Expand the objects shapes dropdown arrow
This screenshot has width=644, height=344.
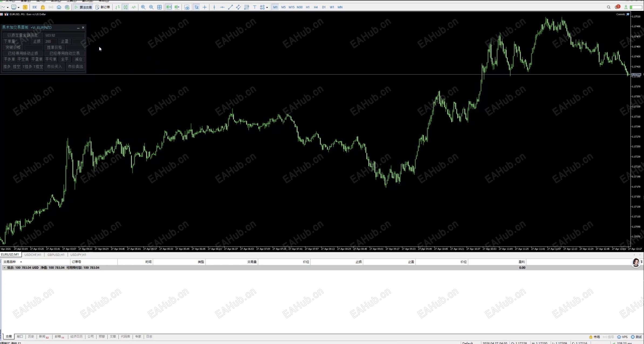tap(267, 8)
